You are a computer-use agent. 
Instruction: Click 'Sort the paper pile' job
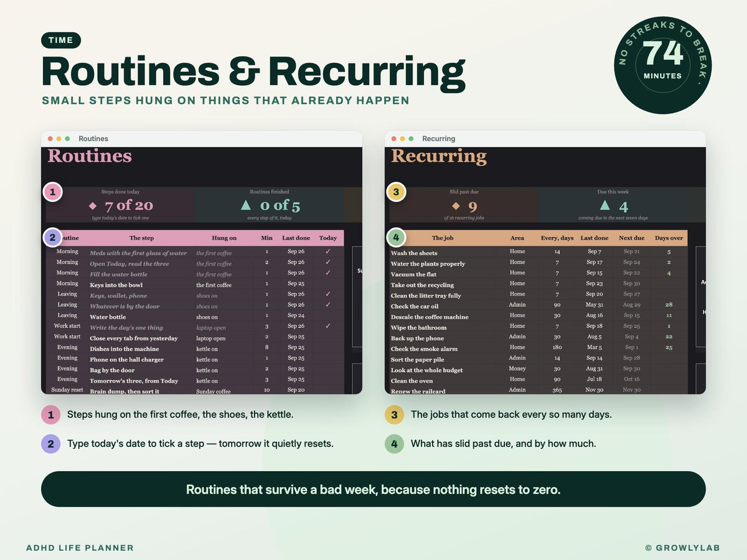point(417,360)
